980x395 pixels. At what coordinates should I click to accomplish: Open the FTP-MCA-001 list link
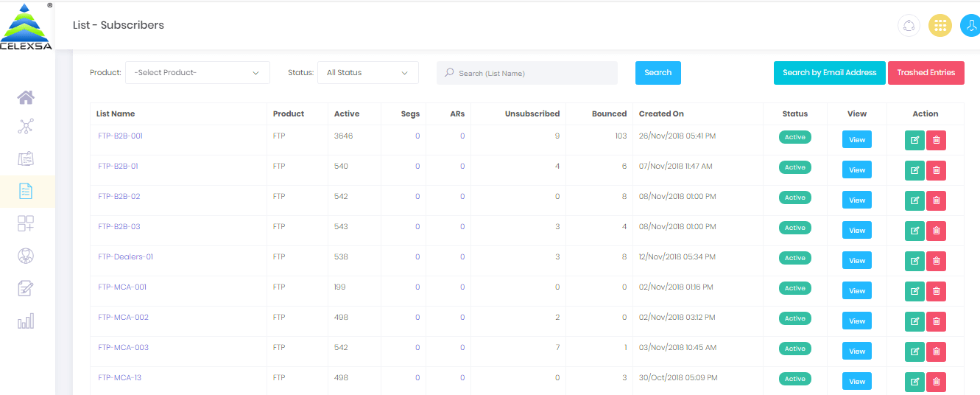click(122, 287)
